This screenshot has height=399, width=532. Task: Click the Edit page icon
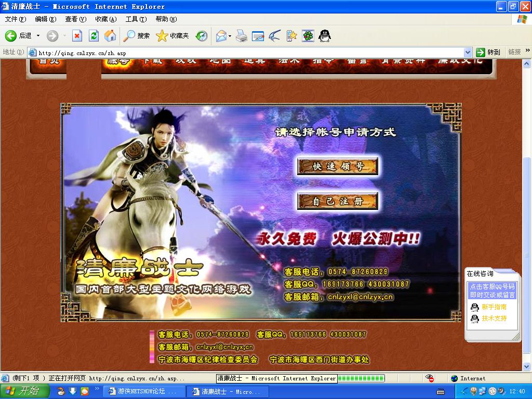(x=258, y=36)
